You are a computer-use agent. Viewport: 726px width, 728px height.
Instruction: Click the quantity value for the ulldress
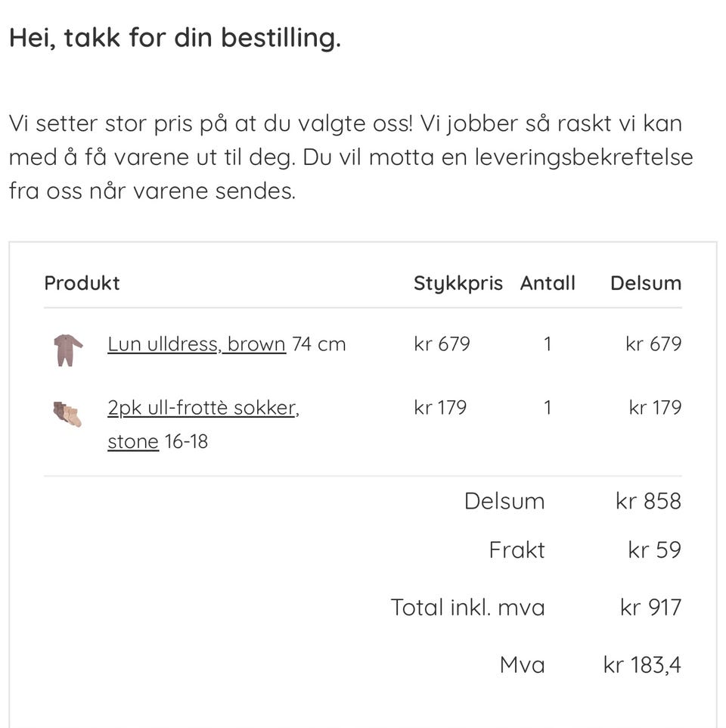(548, 344)
